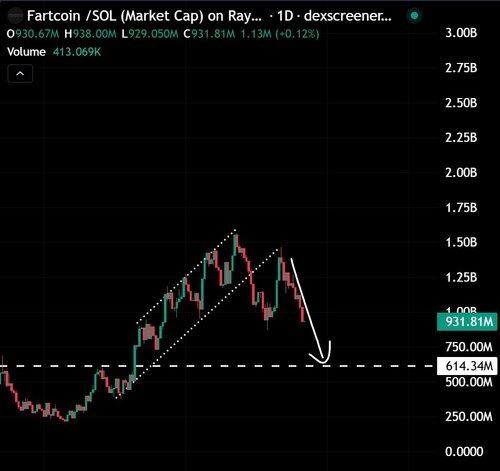
Task: Click the 0.0000 price axis label
Action: 464,452
